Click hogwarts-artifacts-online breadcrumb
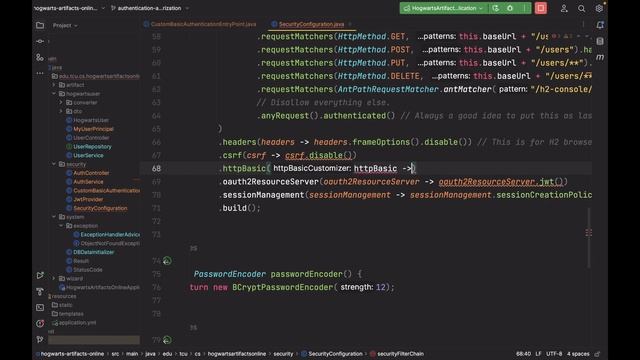640x360 pixels. tap(72, 354)
